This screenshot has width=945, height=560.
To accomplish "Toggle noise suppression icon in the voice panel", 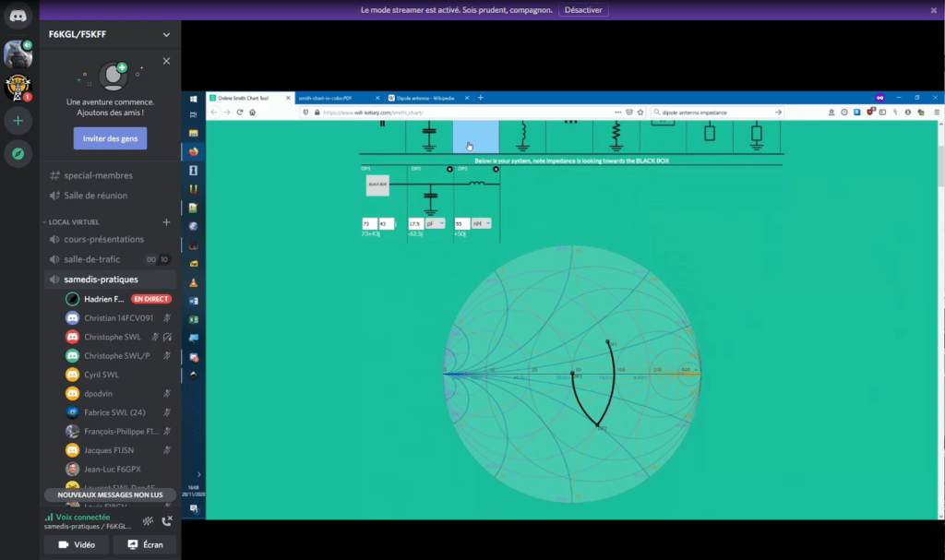I will [x=147, y=521].
